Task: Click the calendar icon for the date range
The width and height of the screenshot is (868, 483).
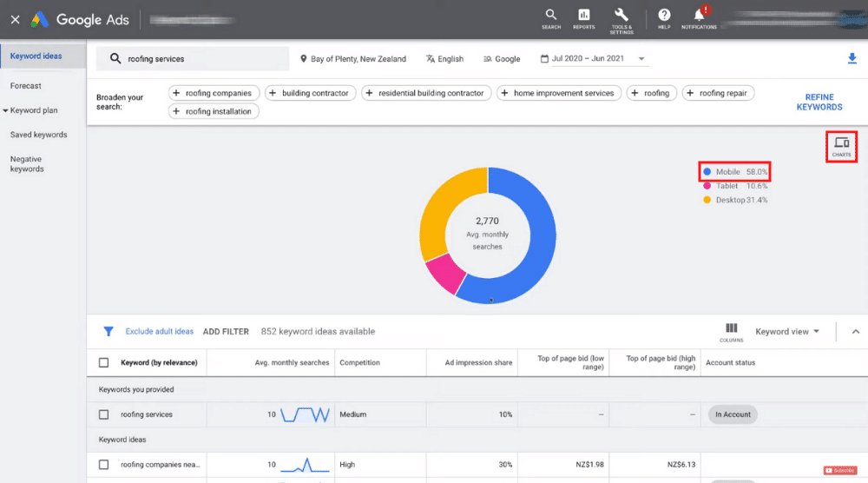Action: pyautogui.click(x=544, y=58)
